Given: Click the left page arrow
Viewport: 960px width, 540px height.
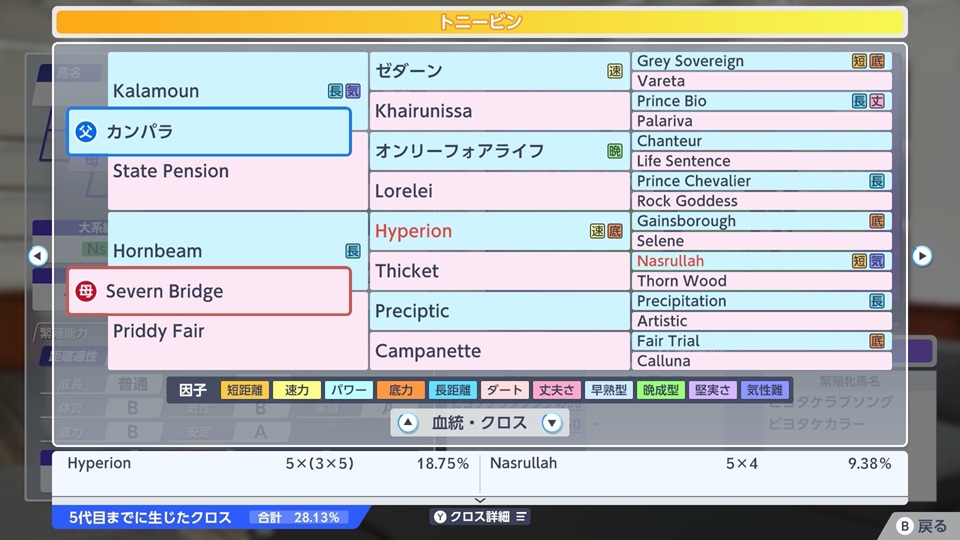Looking at the screenshot, I should (x=38, y=256).
